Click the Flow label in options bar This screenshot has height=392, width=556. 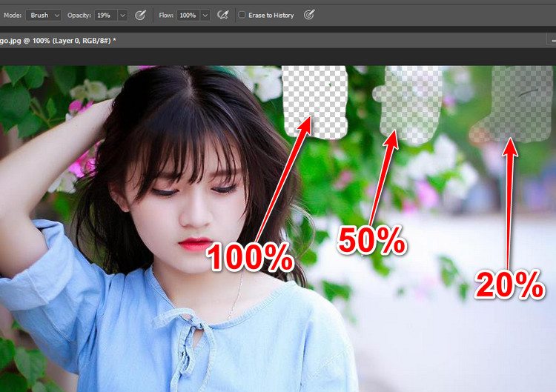[166, 16]
